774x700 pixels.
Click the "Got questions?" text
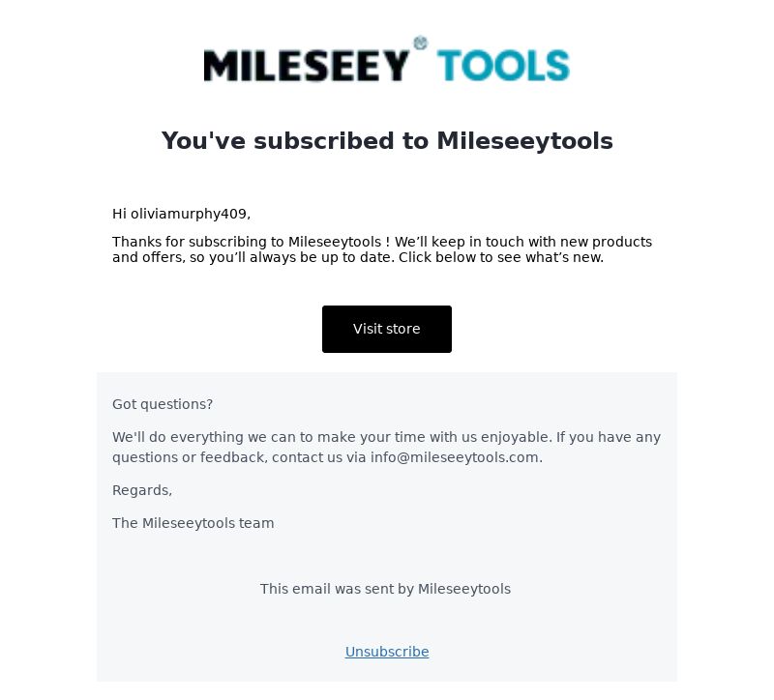163,404
